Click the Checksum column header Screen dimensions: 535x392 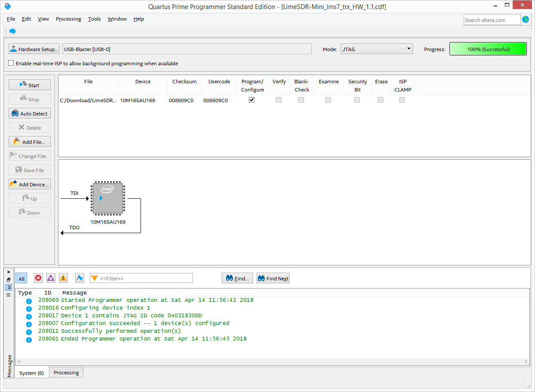pyautogui.click(x=184, y=82)
